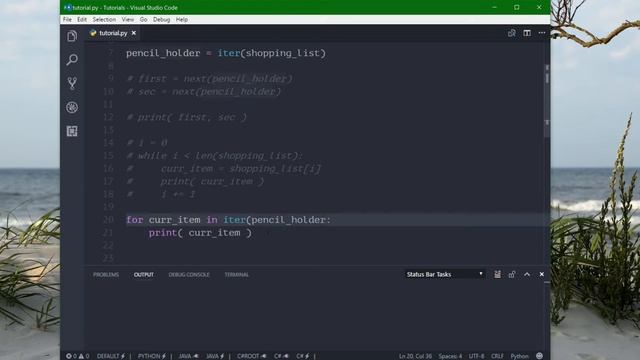
Task: Open the View menu
Action: pos(128,20)
